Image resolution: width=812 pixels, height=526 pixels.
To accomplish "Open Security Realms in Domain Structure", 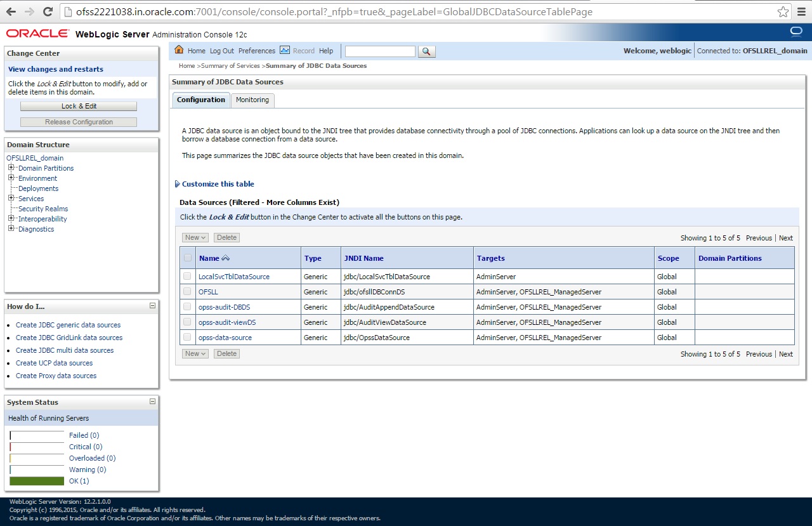I will [x=43, y=209].
